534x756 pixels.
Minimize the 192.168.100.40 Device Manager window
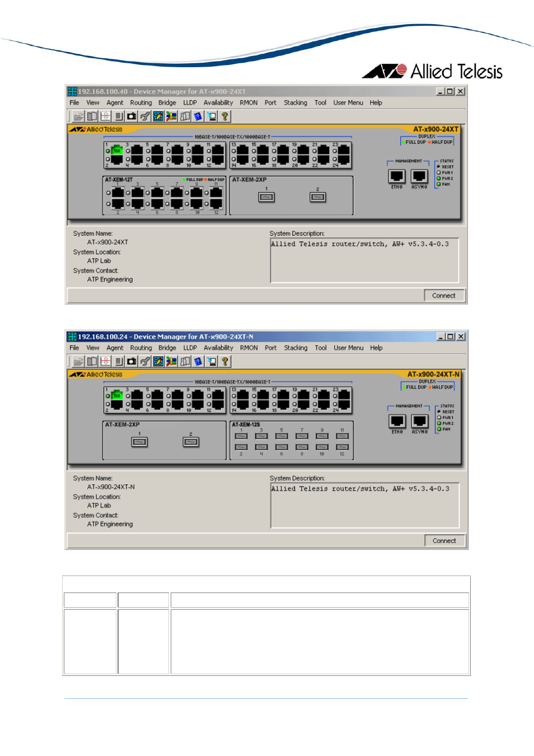pos(441,91)
